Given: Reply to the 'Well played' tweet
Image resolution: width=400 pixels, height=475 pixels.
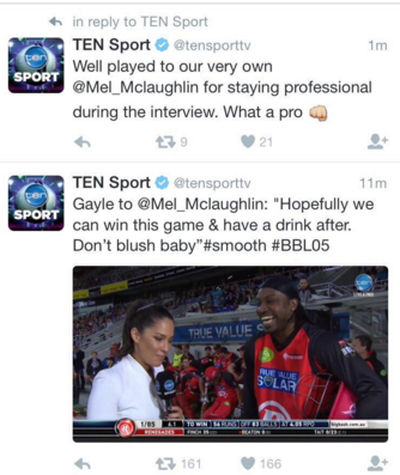Looking at the screenshot, I should click(x=82, y=142).
